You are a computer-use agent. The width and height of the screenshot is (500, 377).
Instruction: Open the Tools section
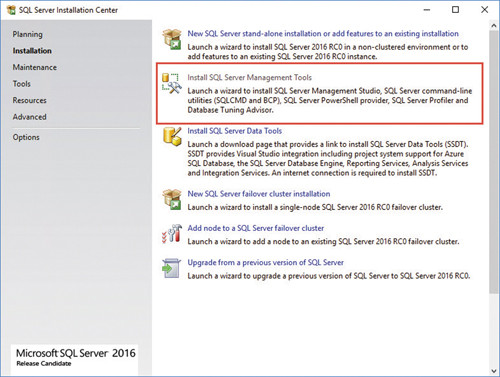click(22, 84)
